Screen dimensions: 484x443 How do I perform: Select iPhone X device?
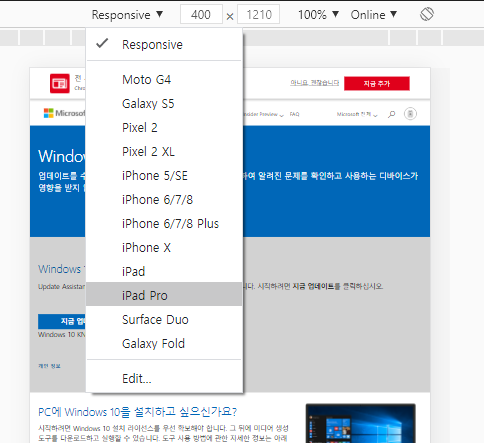[164, 248]
